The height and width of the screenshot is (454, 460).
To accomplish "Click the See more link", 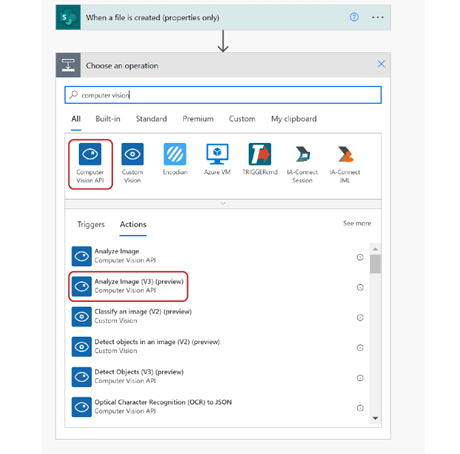I will pyautogui.click(x=357, y=223).
